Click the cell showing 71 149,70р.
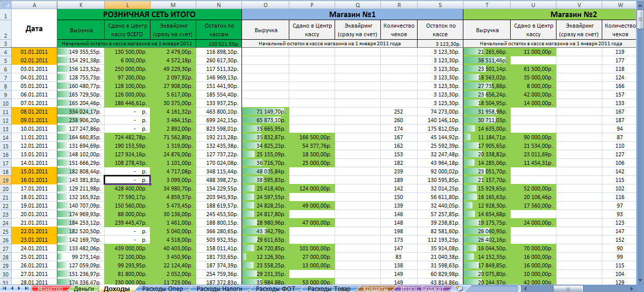 [x=266, y=112]
